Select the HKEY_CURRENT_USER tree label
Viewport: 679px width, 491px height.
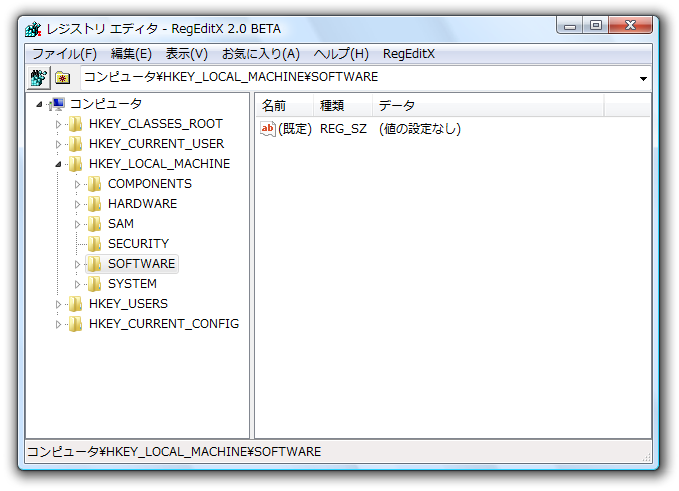point(156,144)
